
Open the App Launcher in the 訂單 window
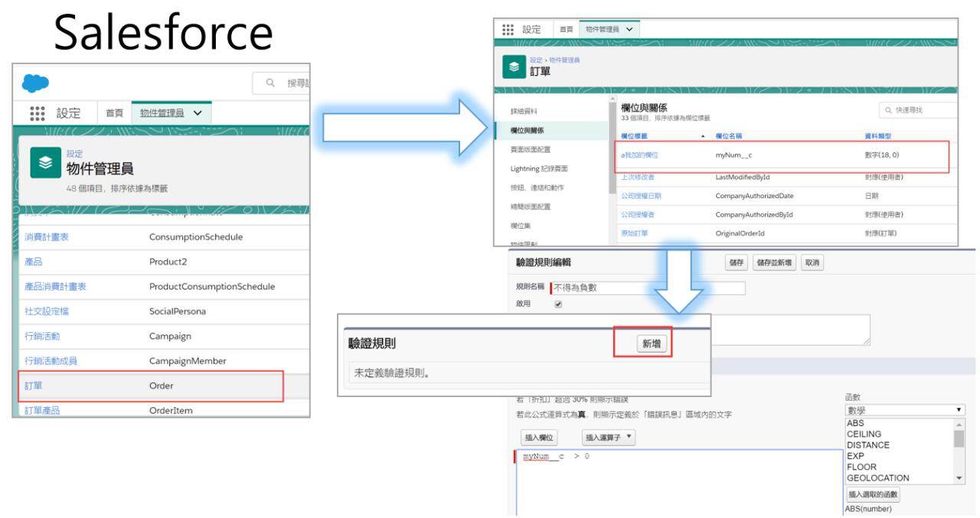[x=508, y=29]
